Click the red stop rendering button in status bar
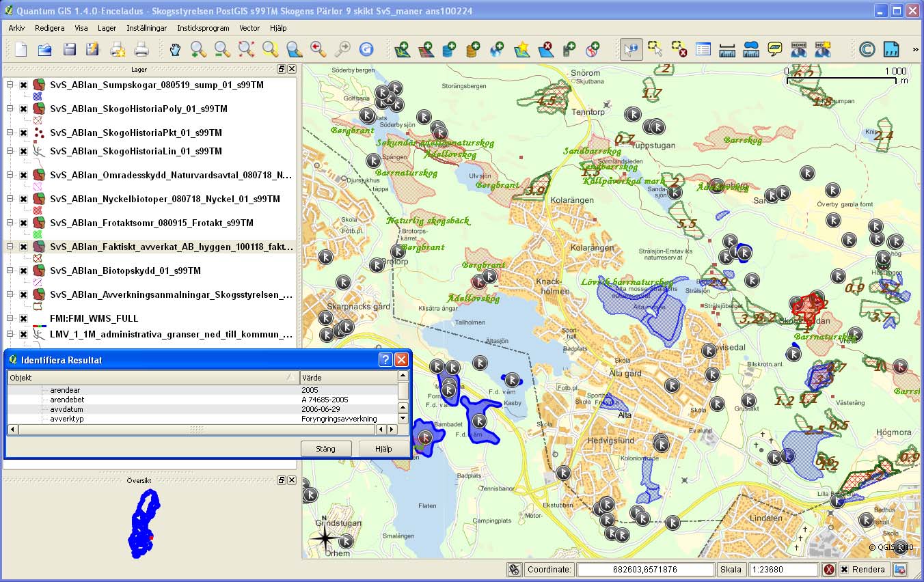The image size is (924, 582). coord(829,570)
